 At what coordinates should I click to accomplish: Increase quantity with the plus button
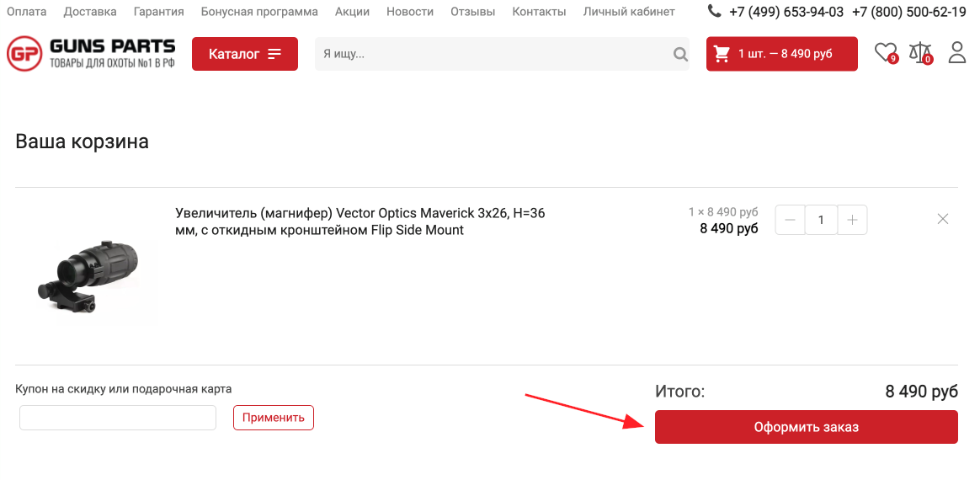point(853,220)
